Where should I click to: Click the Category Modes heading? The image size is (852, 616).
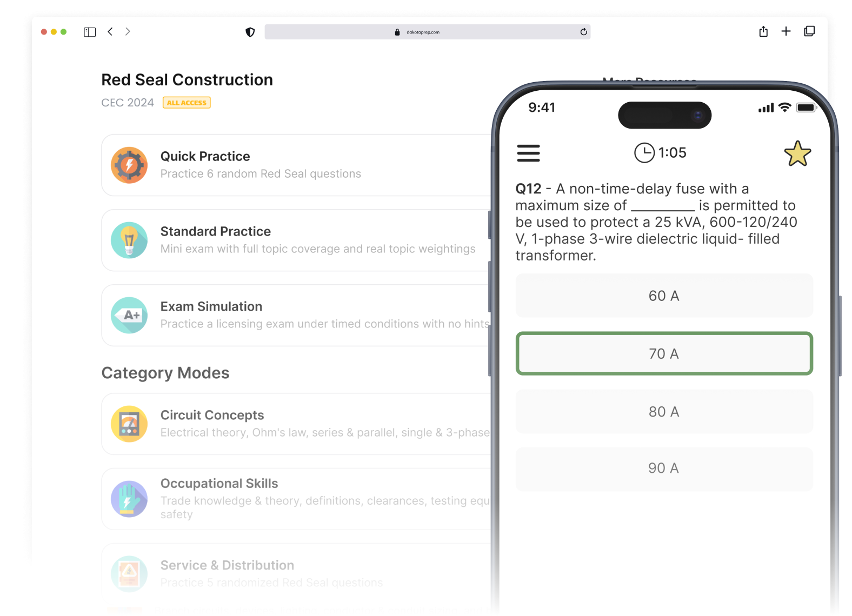tap(165, 373)
